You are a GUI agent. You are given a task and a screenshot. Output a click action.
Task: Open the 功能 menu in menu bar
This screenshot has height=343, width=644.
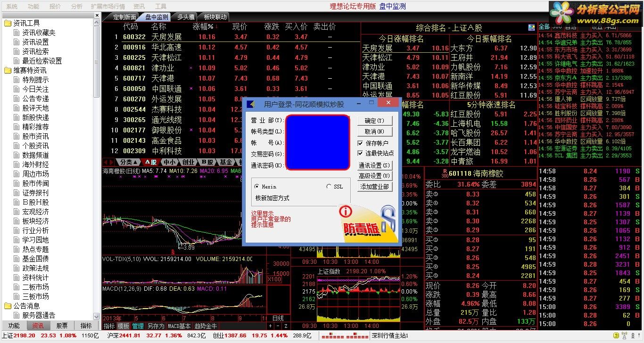33,6
